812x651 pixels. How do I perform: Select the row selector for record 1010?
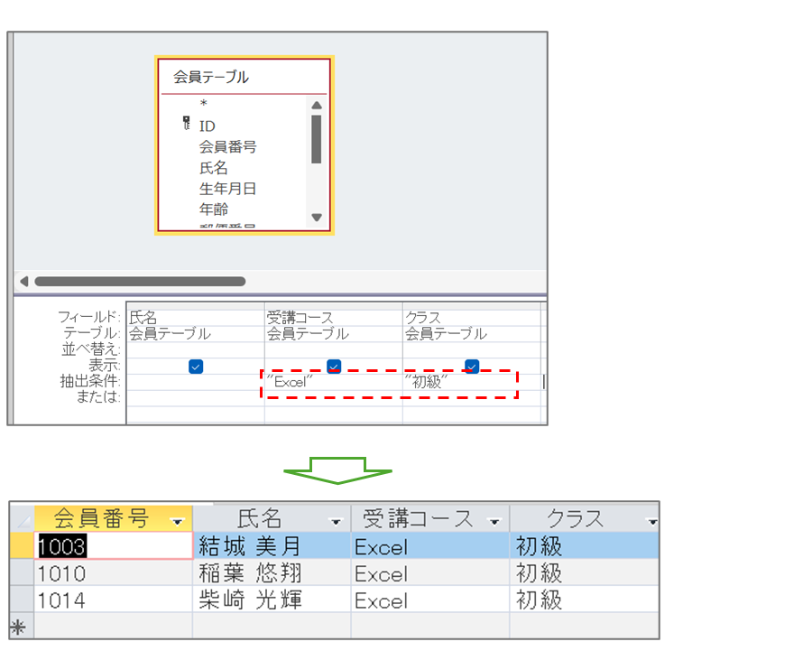click(21, 573)
